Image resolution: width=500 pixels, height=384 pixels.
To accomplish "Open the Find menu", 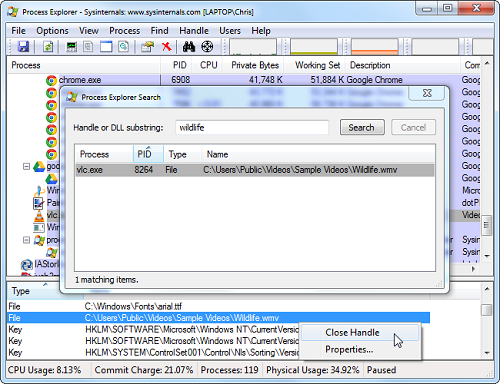I will [159, 31].
